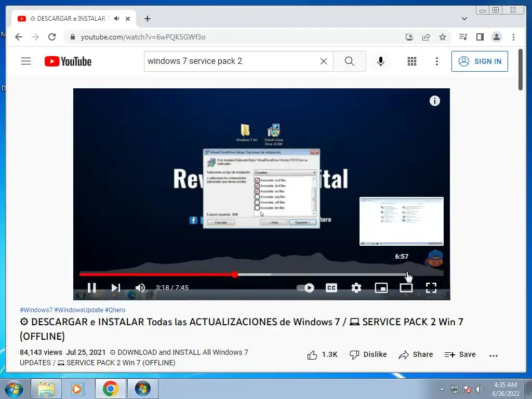
Task: Open the taskbar clock and date
Action: pos(506,389)
